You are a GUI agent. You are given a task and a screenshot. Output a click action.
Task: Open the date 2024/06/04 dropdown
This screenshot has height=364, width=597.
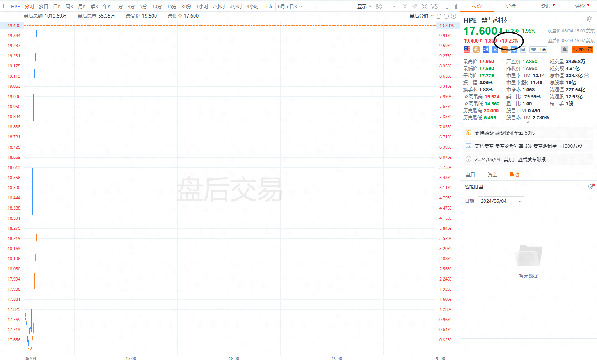501,201
